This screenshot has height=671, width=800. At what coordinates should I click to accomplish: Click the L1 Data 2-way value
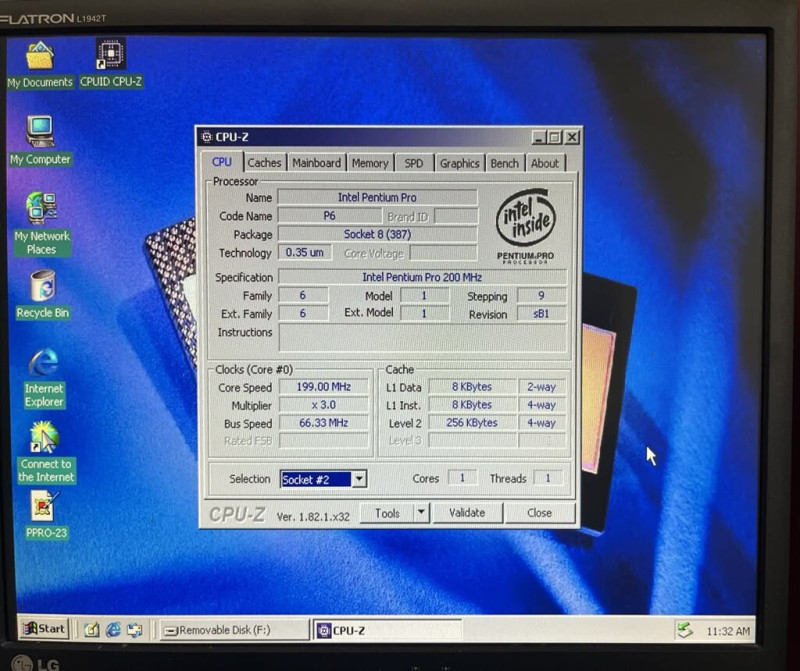tap(542, 387)
